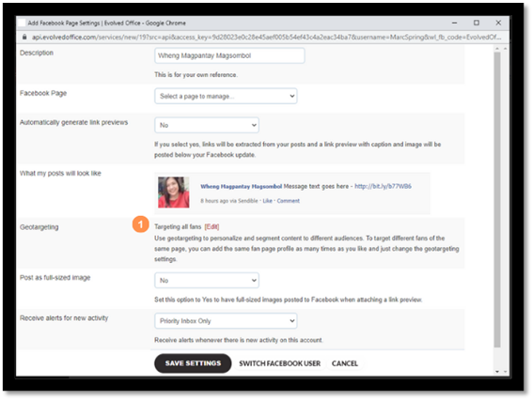Click the URL address bar

tap(266, 37)
